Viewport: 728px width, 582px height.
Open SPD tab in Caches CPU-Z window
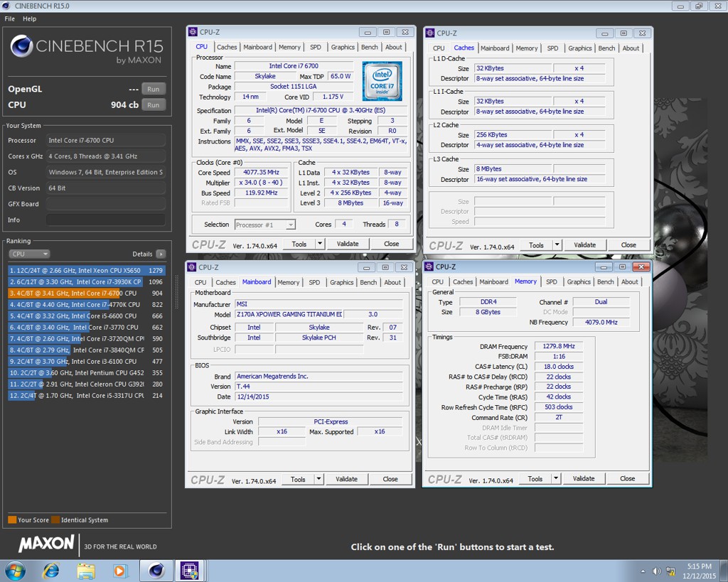pos(552,48)
